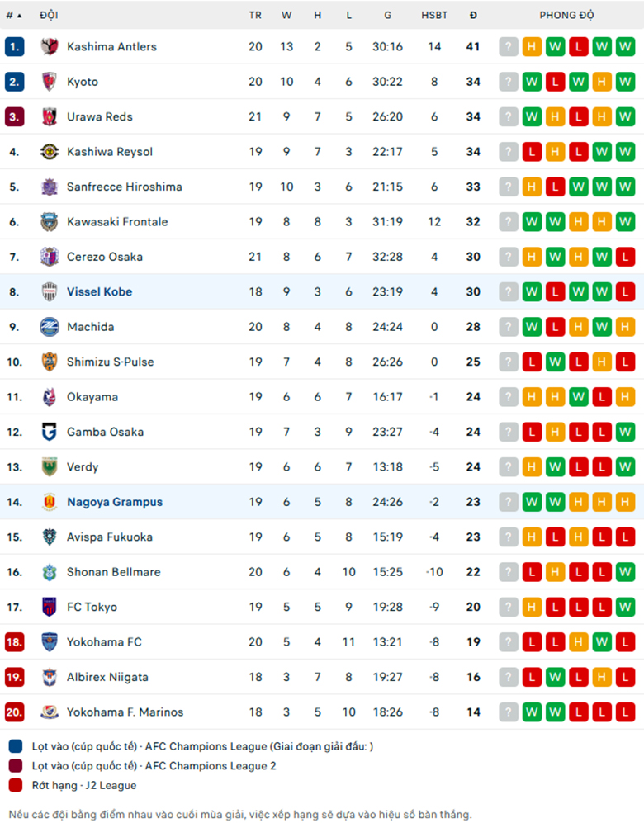Open the Cerezo Osaka team link
Screen dimensions: 644x823
point(105,258)
